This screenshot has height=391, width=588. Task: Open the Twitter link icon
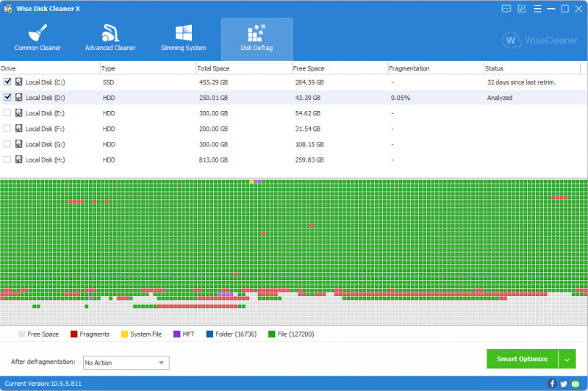564,384
